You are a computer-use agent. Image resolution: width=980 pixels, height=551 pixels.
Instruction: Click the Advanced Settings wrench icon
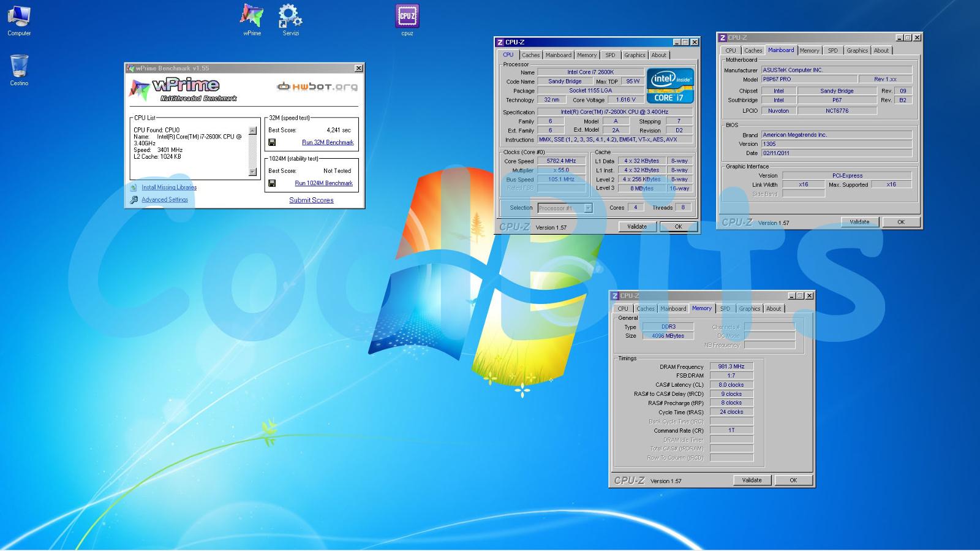click(x=134, y=200)
